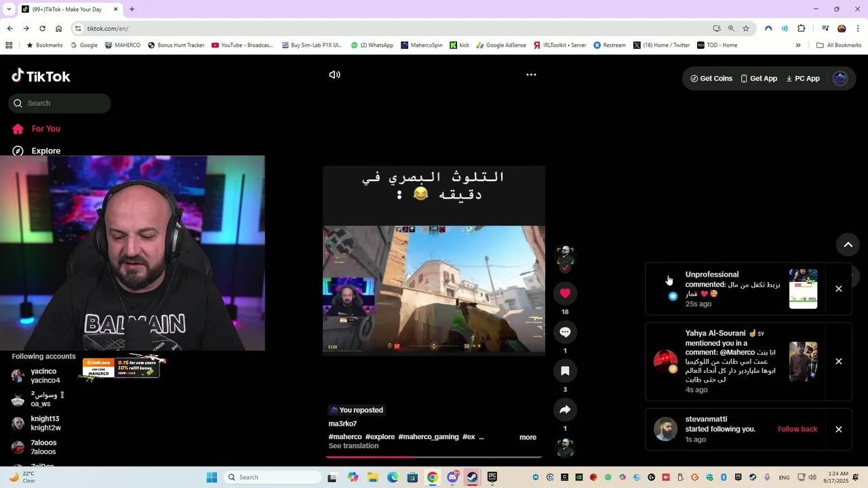This screenshot has width=868, height=488.
Task: Open Chrome three-dot menu
Action: coord(858,28)
